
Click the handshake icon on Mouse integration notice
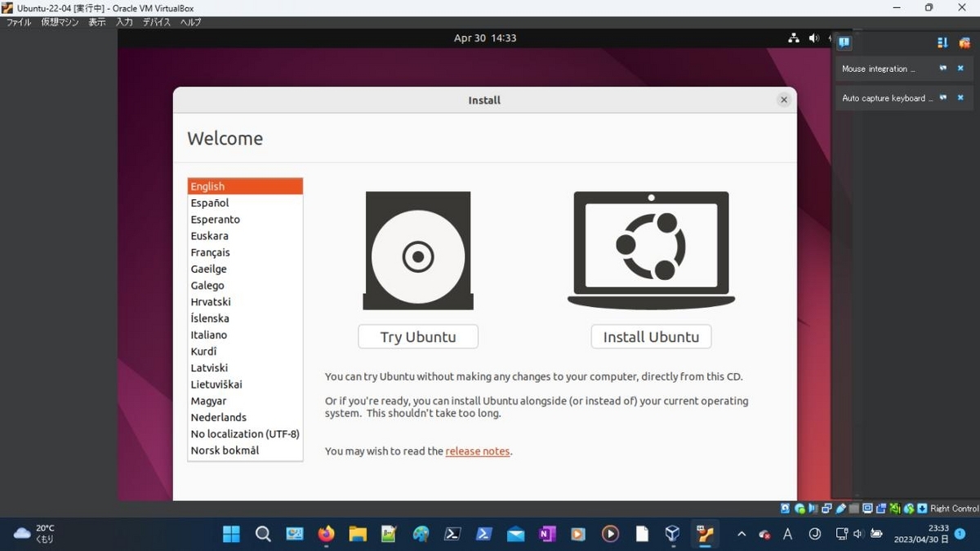point(943,69)
